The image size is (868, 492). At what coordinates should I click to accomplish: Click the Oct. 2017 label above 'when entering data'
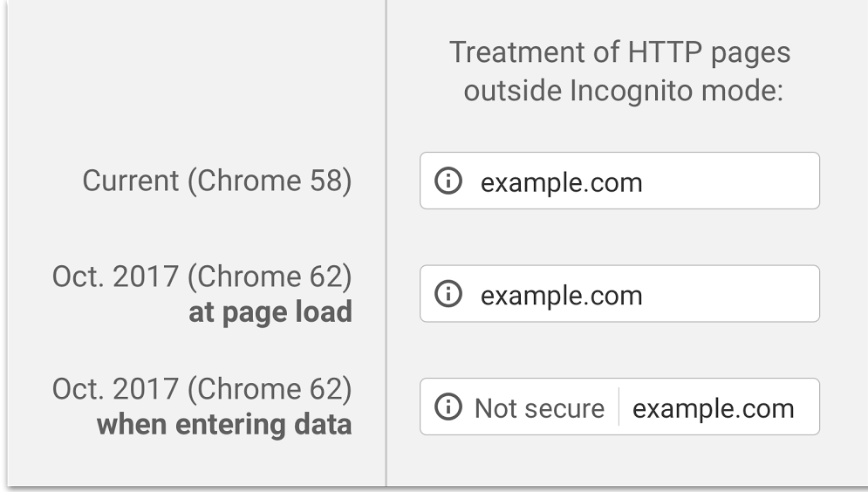[202, 389]
